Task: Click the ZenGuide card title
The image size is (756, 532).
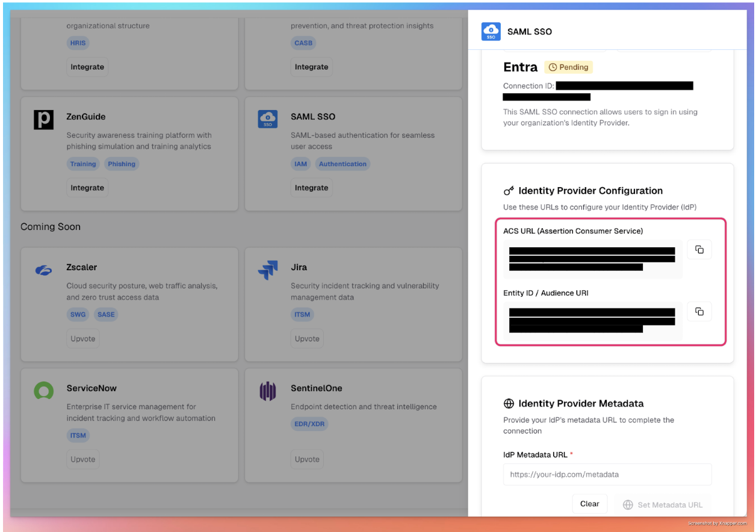Action: [86, 117]
